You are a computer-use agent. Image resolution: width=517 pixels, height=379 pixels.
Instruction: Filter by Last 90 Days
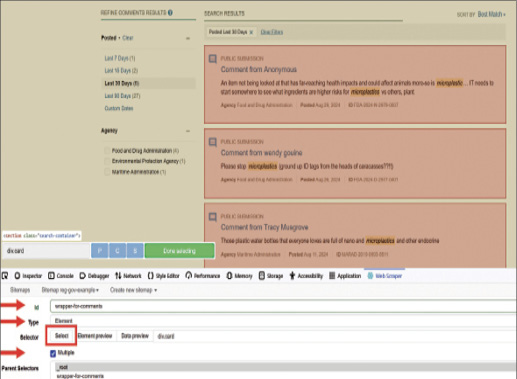[x=122, y=96]
